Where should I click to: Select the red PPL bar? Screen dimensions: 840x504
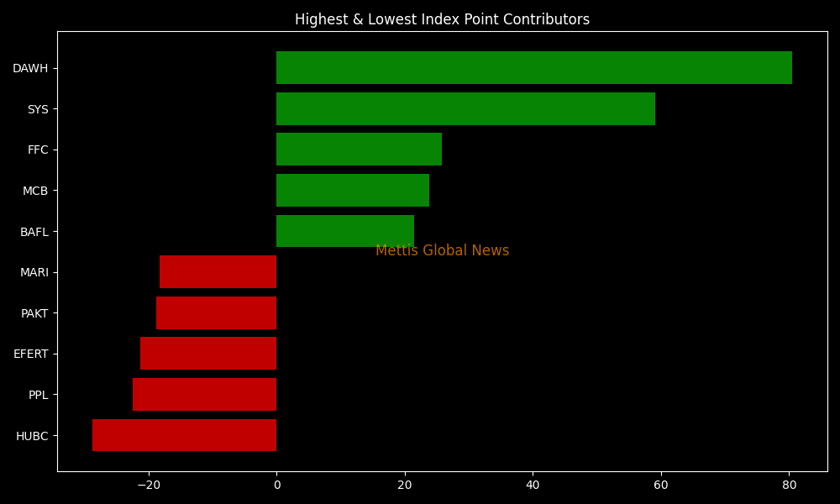coord(205,395)
